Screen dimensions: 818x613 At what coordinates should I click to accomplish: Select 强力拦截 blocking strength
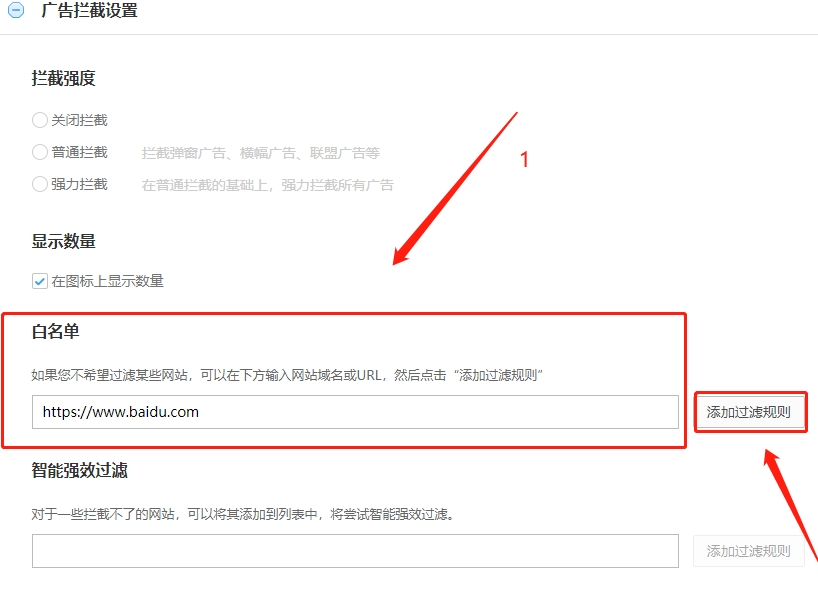pyautogui.click(x=40, y=184)
